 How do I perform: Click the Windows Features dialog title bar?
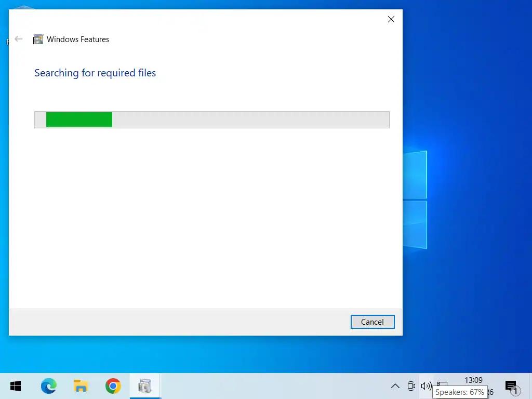click(x=208, y=19)
